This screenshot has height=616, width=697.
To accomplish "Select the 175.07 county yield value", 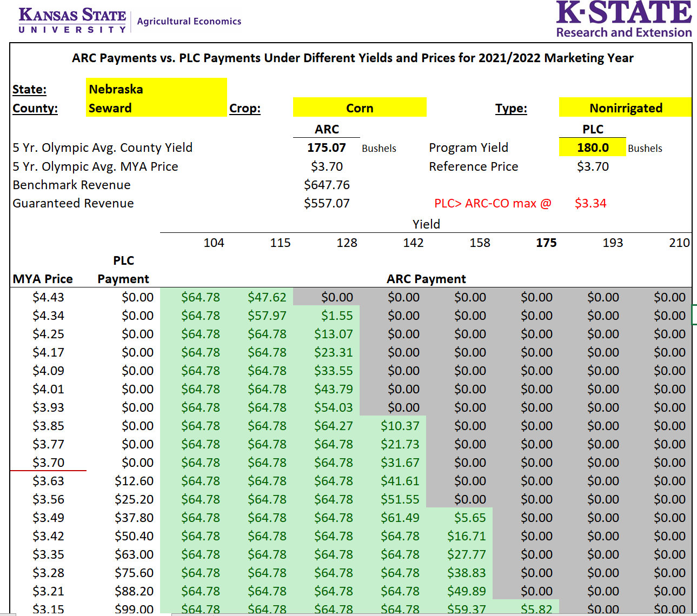I will (x=327, y=148).
